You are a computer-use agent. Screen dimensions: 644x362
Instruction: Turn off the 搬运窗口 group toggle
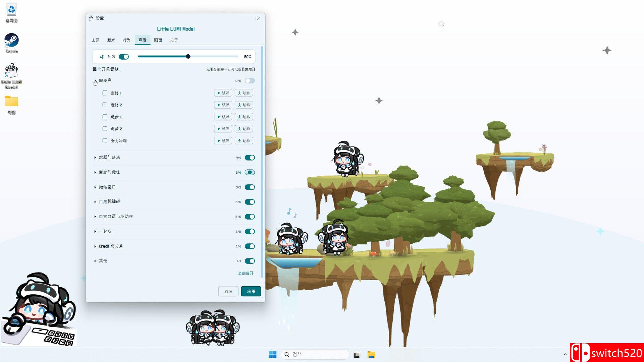250,187
